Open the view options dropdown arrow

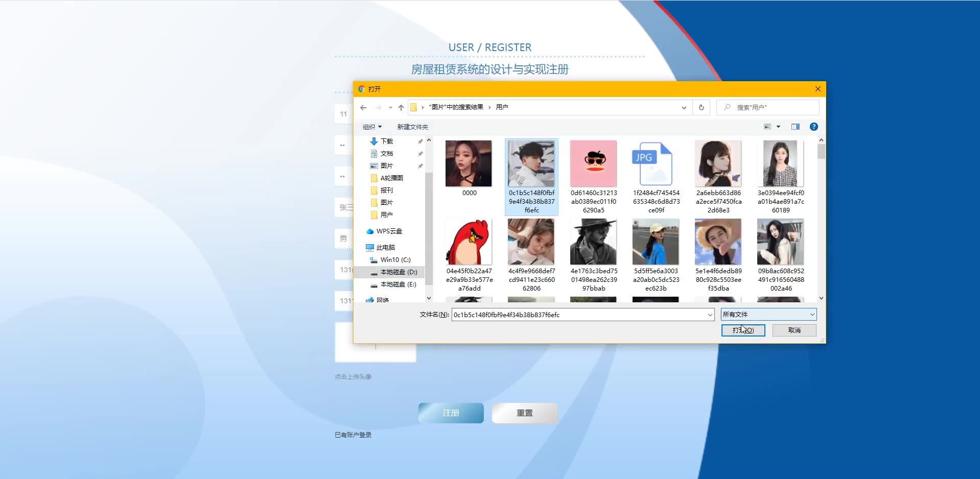(779, 127)
